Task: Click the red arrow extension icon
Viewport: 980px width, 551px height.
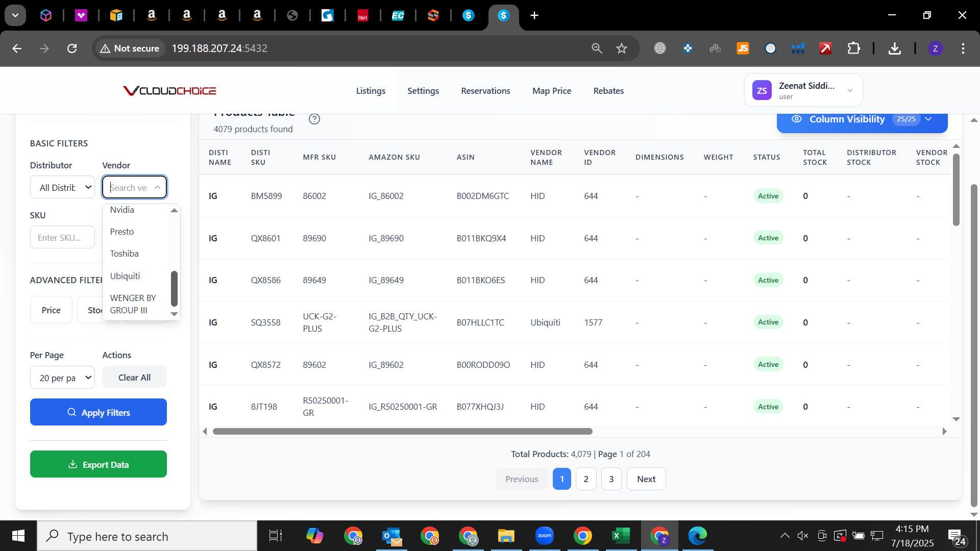Action: [825, 48]
